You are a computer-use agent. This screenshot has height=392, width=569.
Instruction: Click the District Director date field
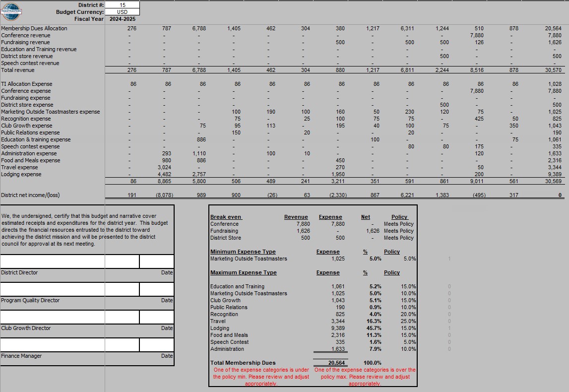[x=157, y=261]
